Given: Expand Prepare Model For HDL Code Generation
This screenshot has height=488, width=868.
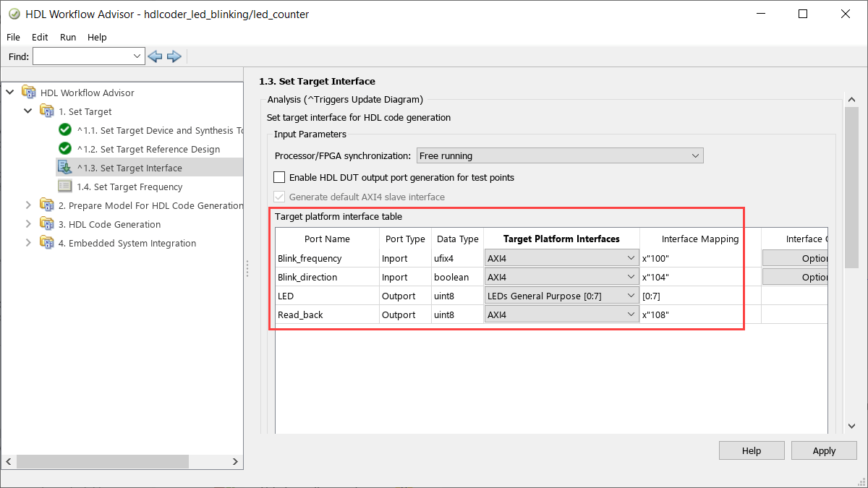Looking at the screenshot, I should (28, 205).
